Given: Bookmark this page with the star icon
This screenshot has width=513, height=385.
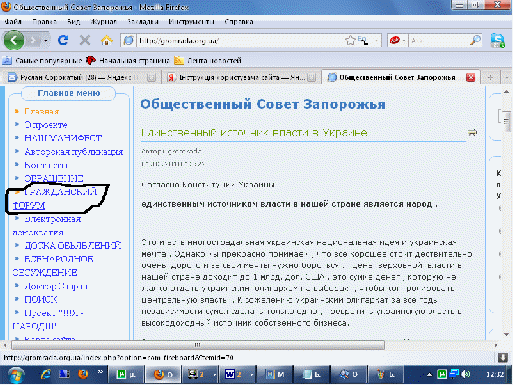Looking at the screenshot, I should (x=350, y=40).
